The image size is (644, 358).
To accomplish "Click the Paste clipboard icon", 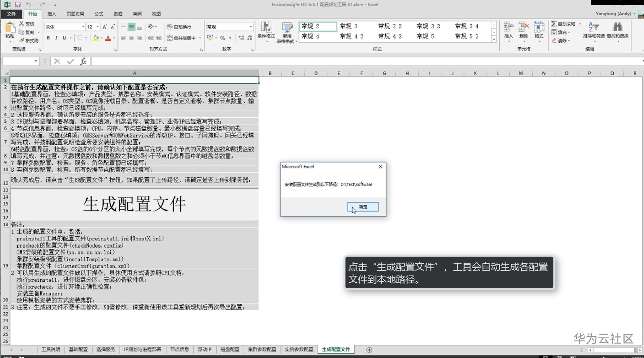I will 10,28.
